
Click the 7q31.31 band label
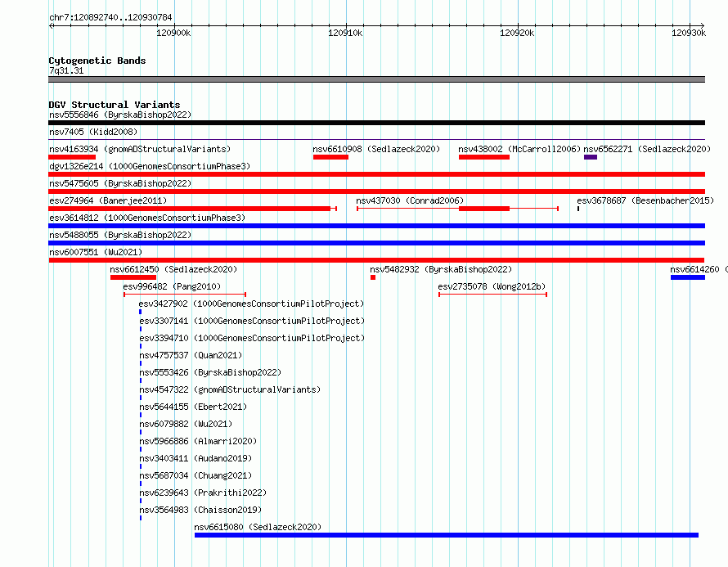click(x=66, y=70)
